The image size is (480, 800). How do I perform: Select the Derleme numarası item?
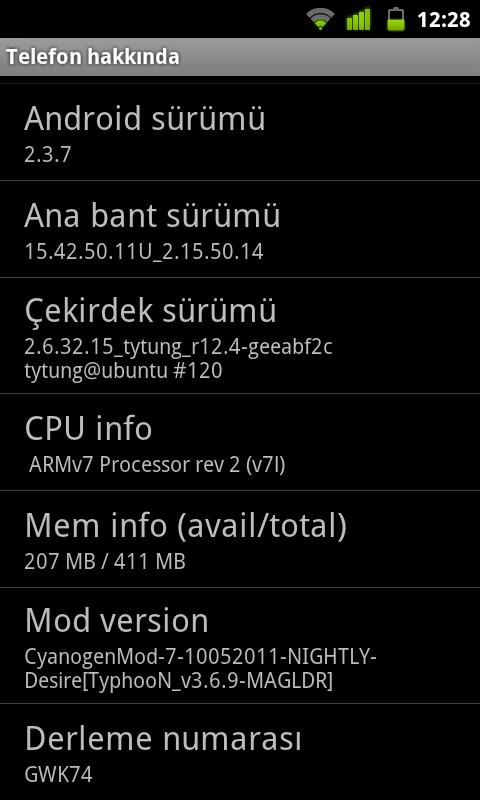pos(240,752)
